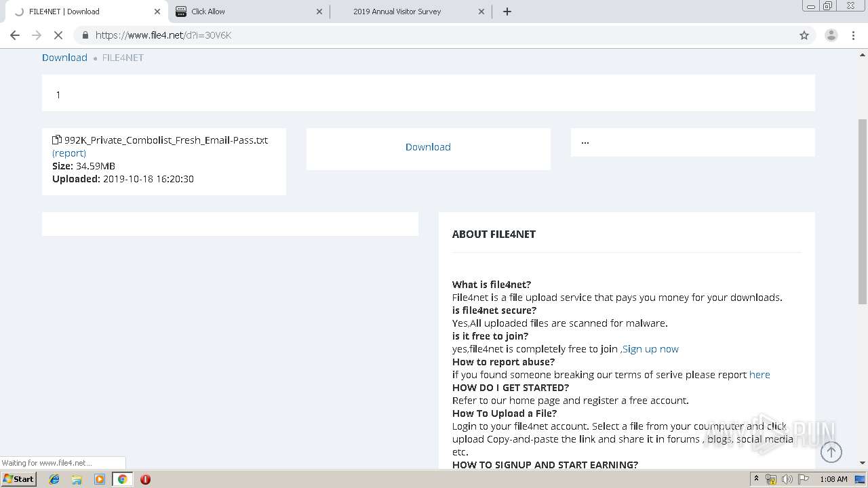Click the 'How To Upload a File?' heading
This screenshot has height=488, width=868.
coord(505,413)
